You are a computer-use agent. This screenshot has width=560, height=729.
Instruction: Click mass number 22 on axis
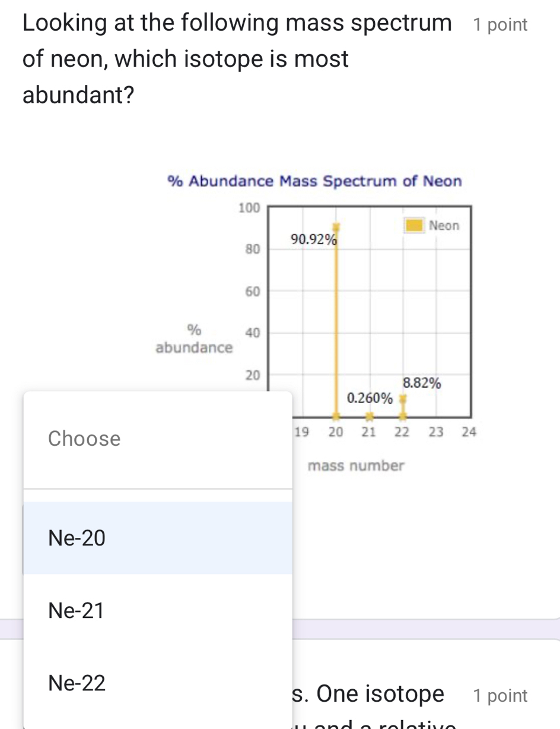click(x=402, y=432)
